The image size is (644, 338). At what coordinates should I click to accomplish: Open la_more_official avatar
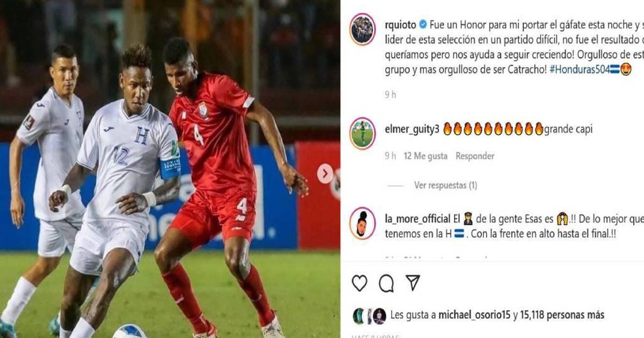point(362,223)
